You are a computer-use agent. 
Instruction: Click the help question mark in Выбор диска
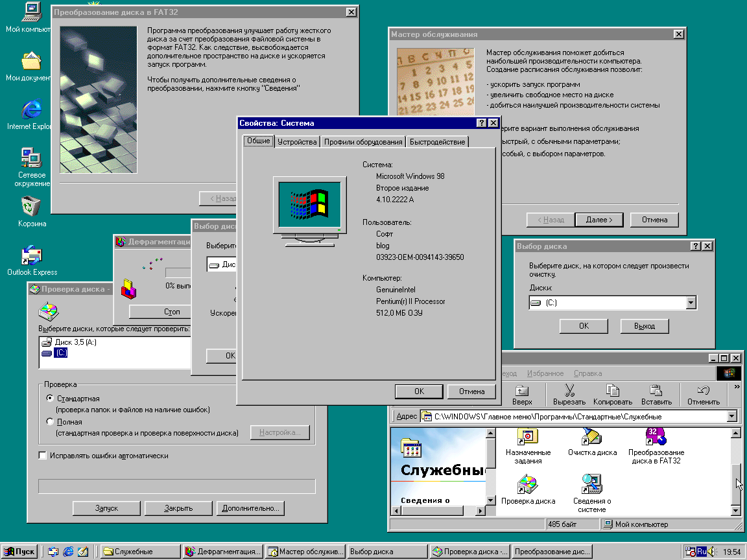[696, 246]
